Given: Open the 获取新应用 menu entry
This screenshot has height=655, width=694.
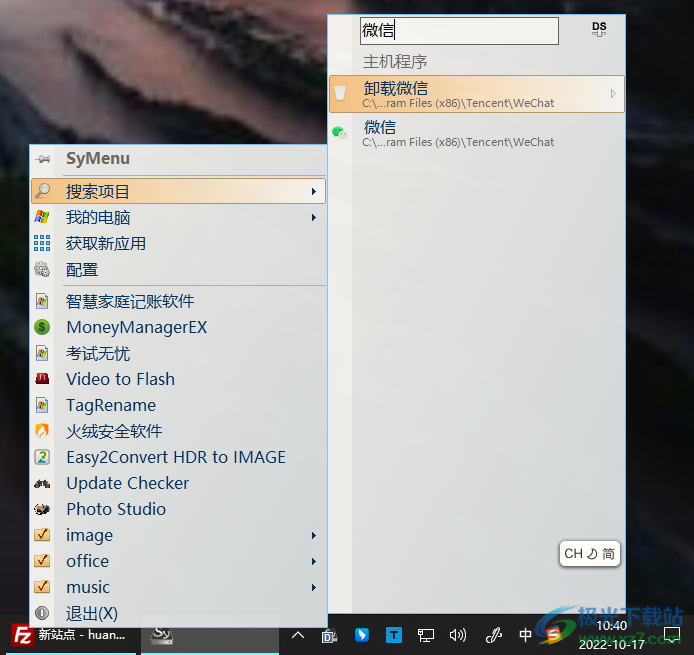Looking at the screenshot, I should coord(179,243).
